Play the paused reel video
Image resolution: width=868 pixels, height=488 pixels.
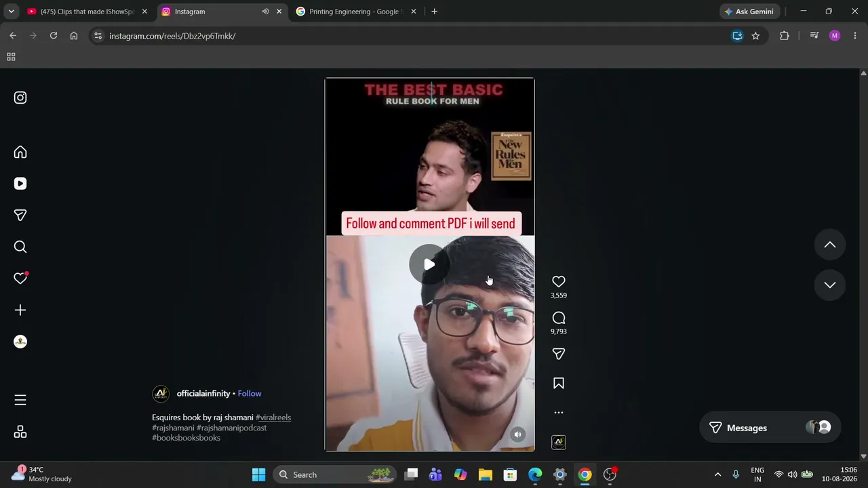click(429, 264)
